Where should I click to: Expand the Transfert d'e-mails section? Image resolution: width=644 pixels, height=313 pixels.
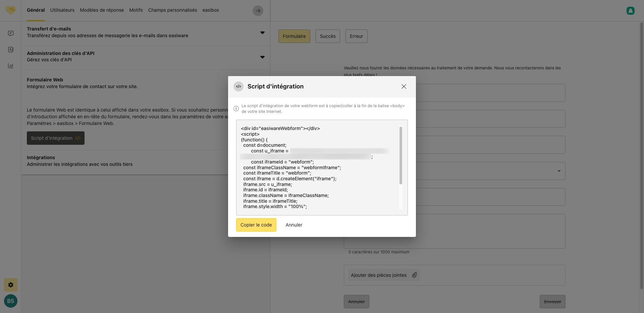click(262, 33)
